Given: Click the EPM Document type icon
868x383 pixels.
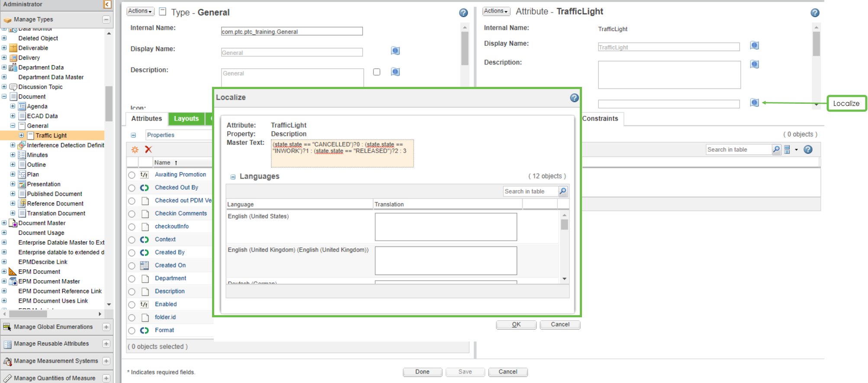Looking at the screenshot, I should pyautogui.click(x=13, y=271).
